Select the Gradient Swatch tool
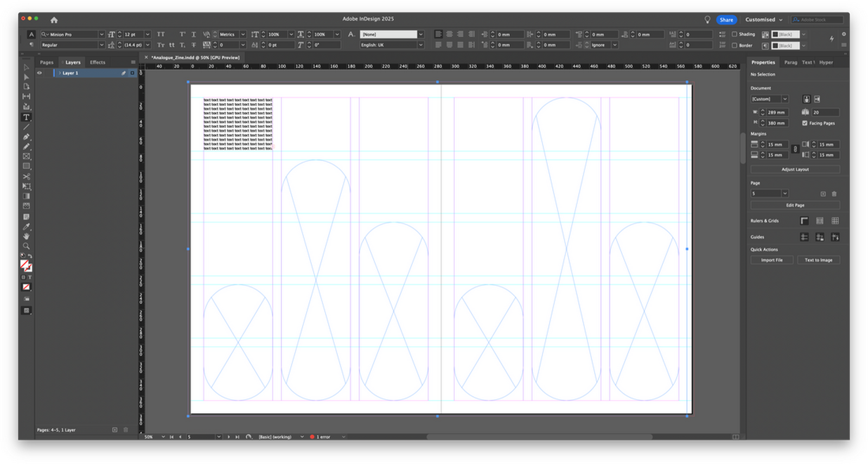Viewport: 868px width, 464px height. click(x=26, y=196)
